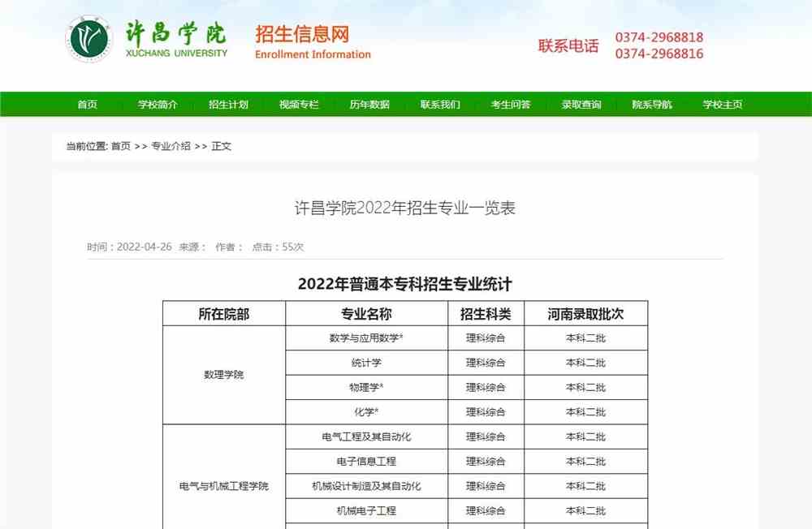This screenshot has width=812, height=529.
Task: Open the 学校简介 menu item
Action: [x=158, y=105]
